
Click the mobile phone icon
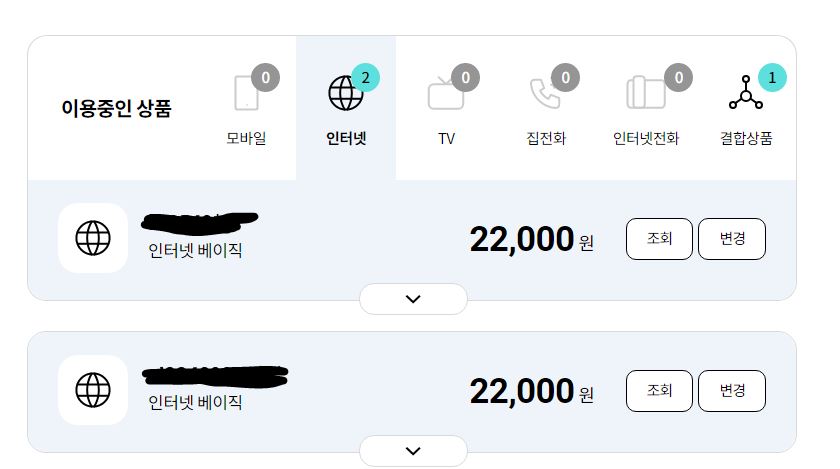pyautogui.click(x=246, y=92)
